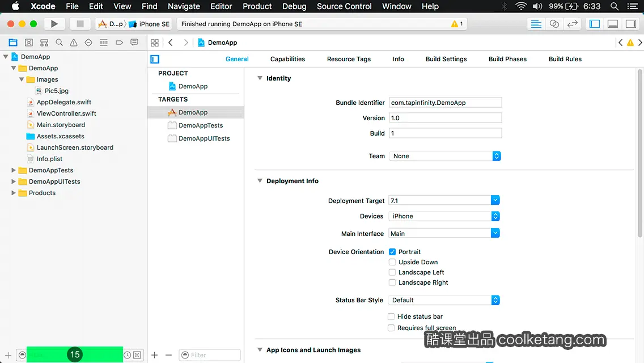644x363 pixels.
Task: Enable Landscape Right orientation
Action: pyautogui.click(x=392, y=282)
